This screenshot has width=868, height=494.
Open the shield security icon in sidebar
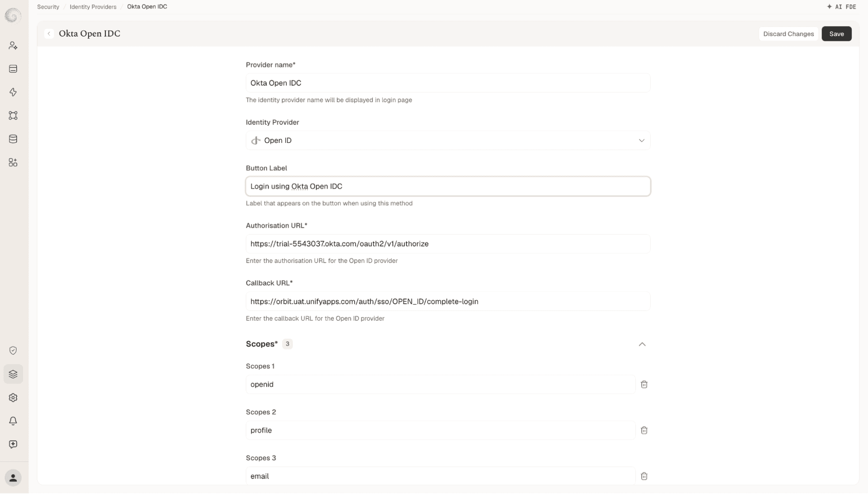coord(13,351)
